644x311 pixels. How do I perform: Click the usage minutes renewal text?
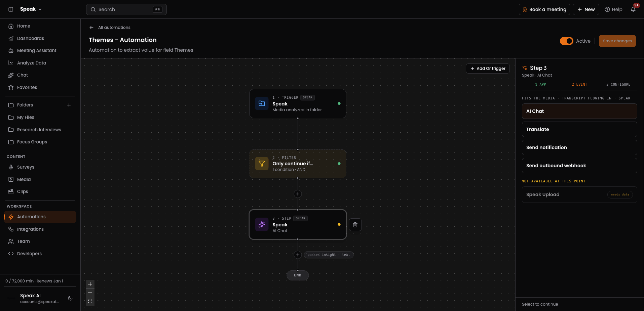point(34,281)
